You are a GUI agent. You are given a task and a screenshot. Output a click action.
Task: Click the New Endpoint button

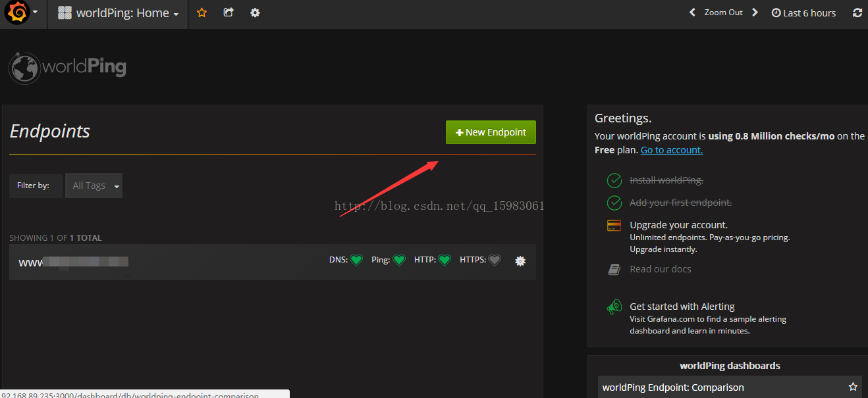coord(491,132)
